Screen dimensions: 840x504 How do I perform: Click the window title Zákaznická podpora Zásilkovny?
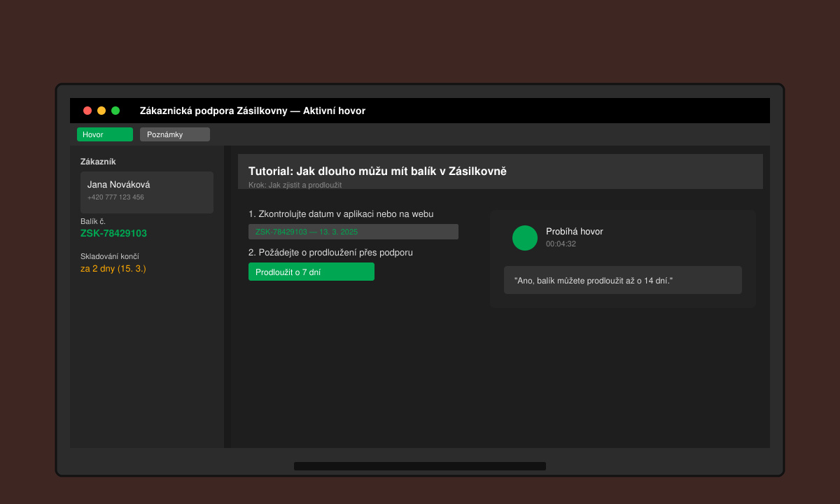pyautogui.click(x=253, y=111)
